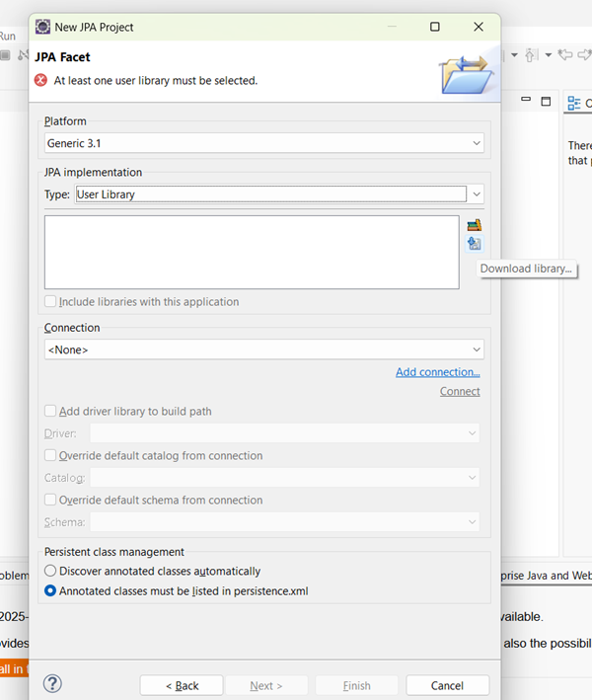The height and width of the screenshot is (700, 592).
Task: Click the red error icon in the header
Action: coord(41,80)
